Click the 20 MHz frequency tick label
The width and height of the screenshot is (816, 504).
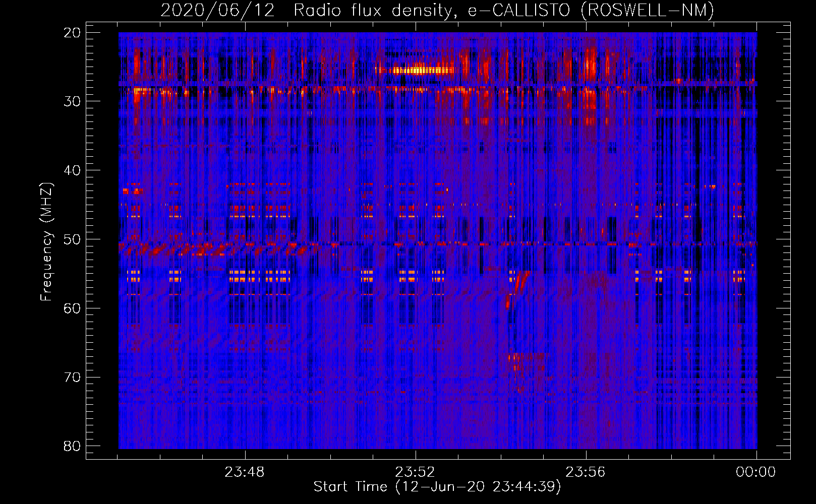[x=72, y=33]
